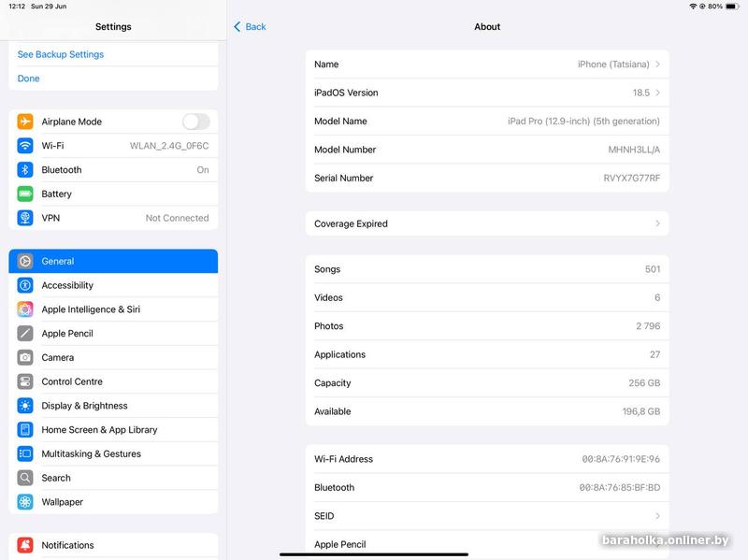This screenshot has height=560, width=748.
Task: Tap the Available 196,8 GB value
Action: 641,411
